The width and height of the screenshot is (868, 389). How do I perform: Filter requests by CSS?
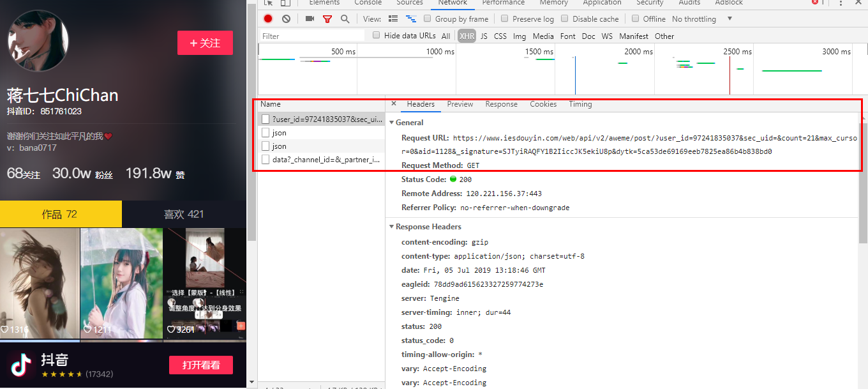(500, 36)
